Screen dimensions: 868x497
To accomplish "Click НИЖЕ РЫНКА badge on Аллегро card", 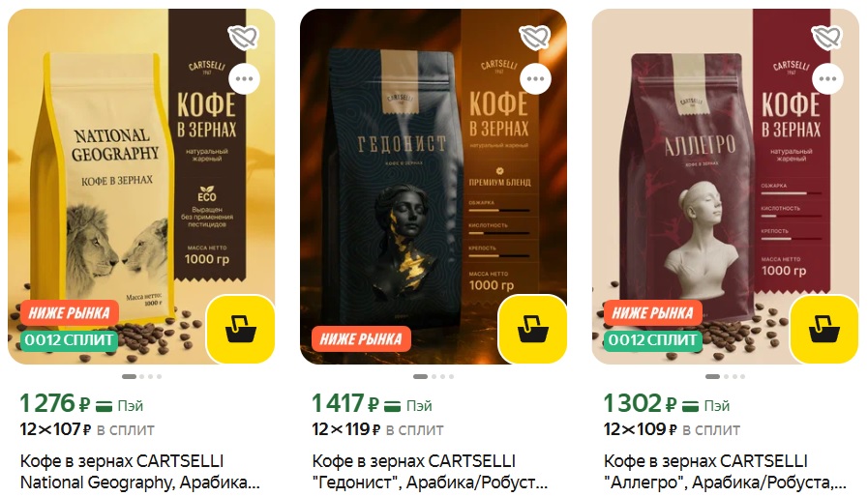I will coord(652,312).
